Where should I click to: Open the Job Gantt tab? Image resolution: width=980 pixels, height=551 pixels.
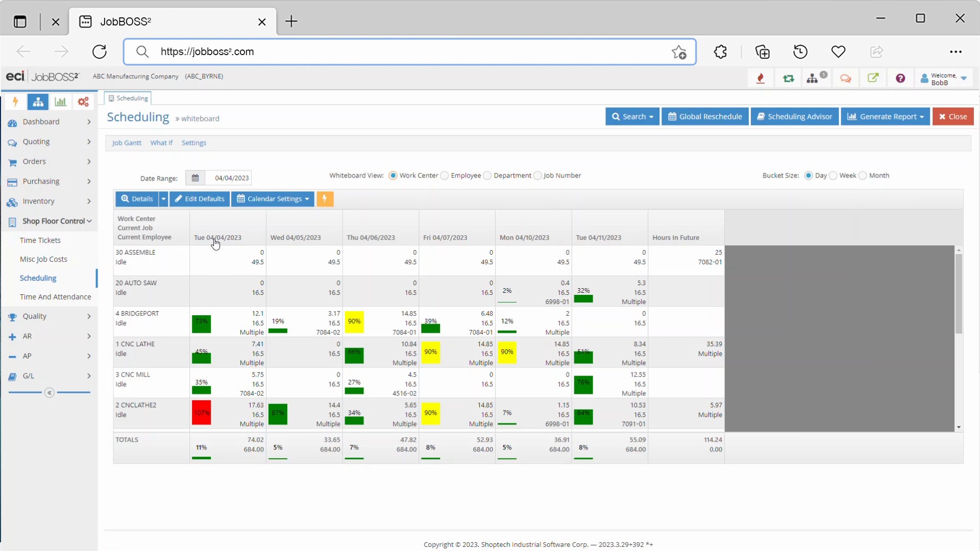[127, 143]
